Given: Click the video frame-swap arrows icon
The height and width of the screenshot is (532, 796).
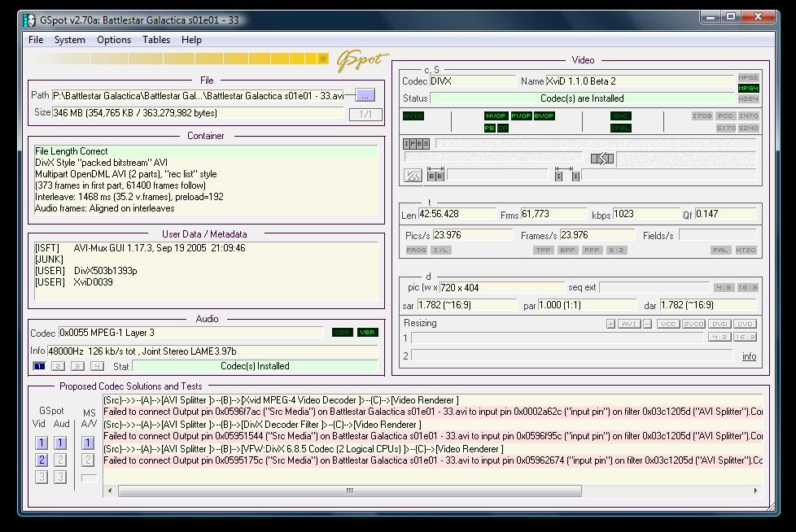Looking at the screenshot, I should [x=602, y=158].
